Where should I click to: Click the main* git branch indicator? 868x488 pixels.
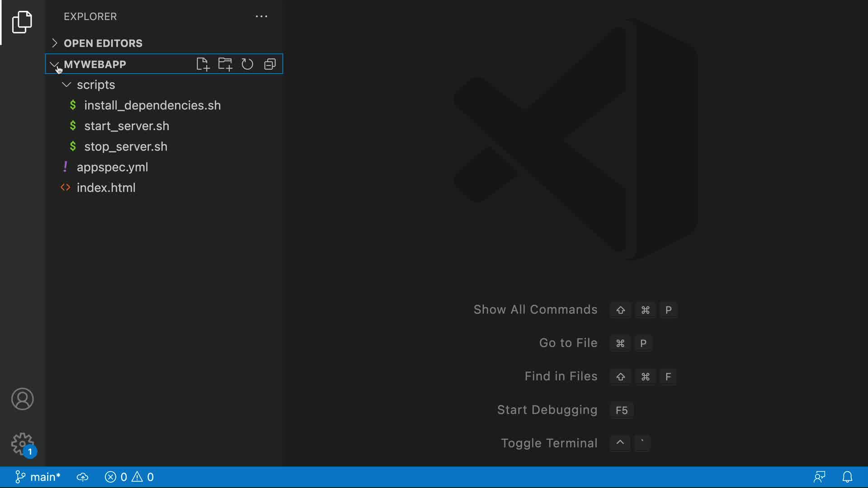point(38,477)
